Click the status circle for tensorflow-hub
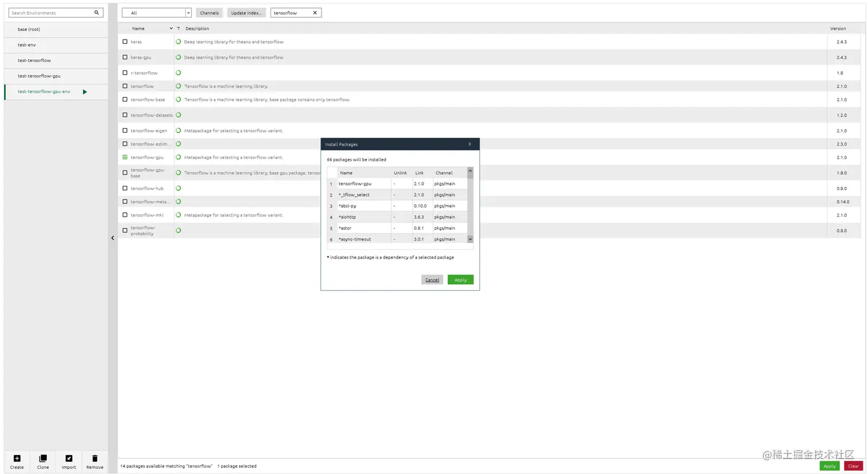 click(178, 188)
